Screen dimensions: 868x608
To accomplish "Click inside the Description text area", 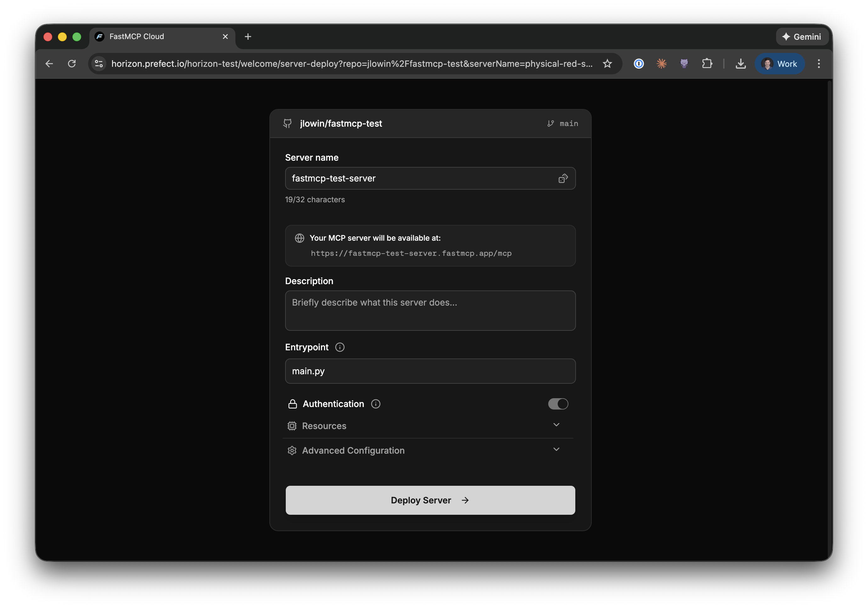I will point(430,310).
